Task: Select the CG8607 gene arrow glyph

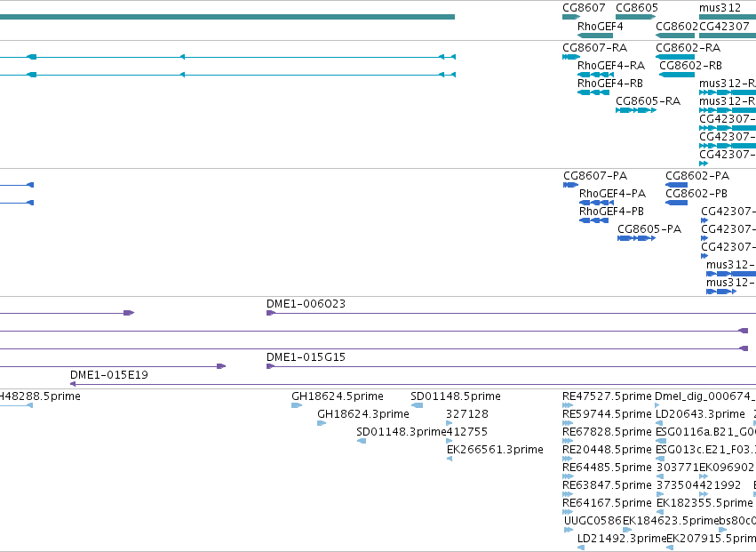Action: coord(571,18)
